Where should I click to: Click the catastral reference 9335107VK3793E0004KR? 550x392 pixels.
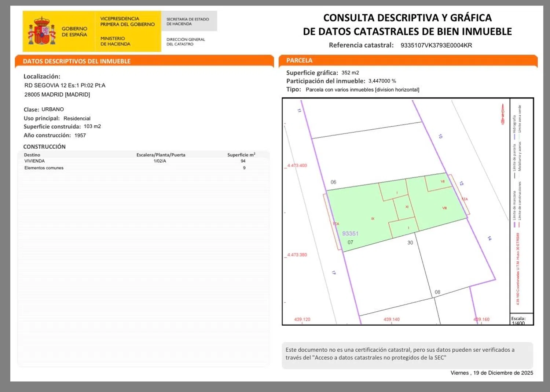pos(436,45)
